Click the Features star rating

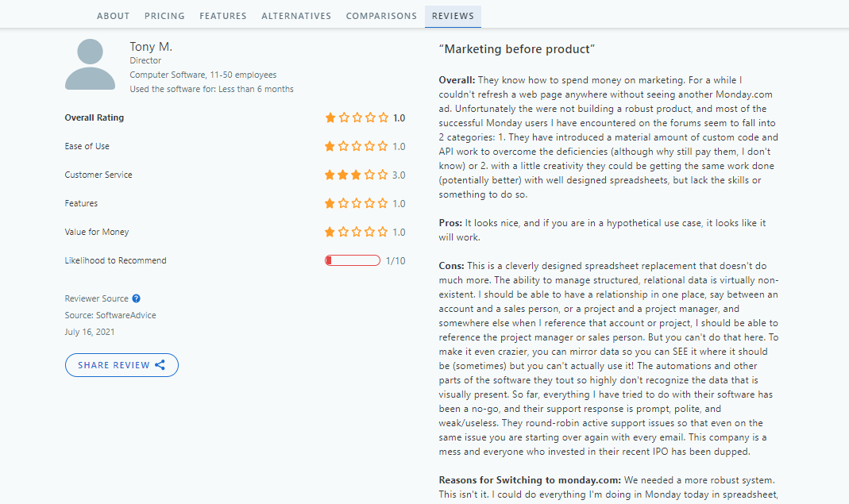[357, 203]
